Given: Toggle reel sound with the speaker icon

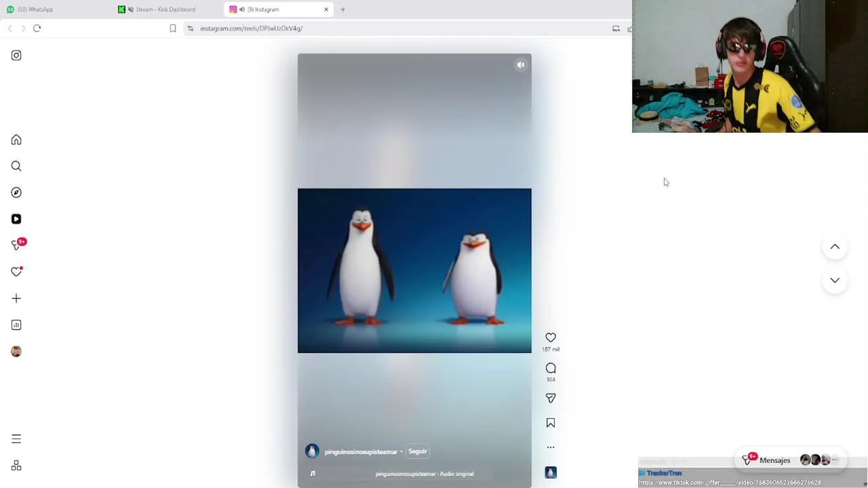Looking at the screenshot, I should [520, 65].
